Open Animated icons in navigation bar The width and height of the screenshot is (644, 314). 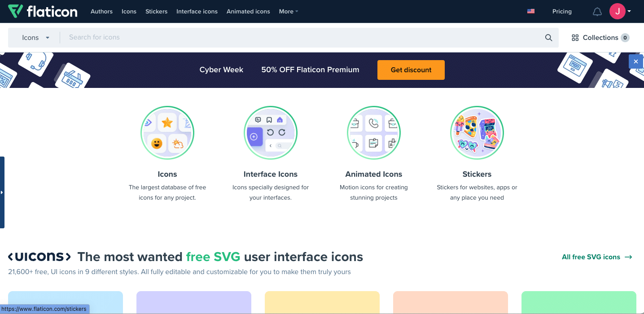(248, 12)
